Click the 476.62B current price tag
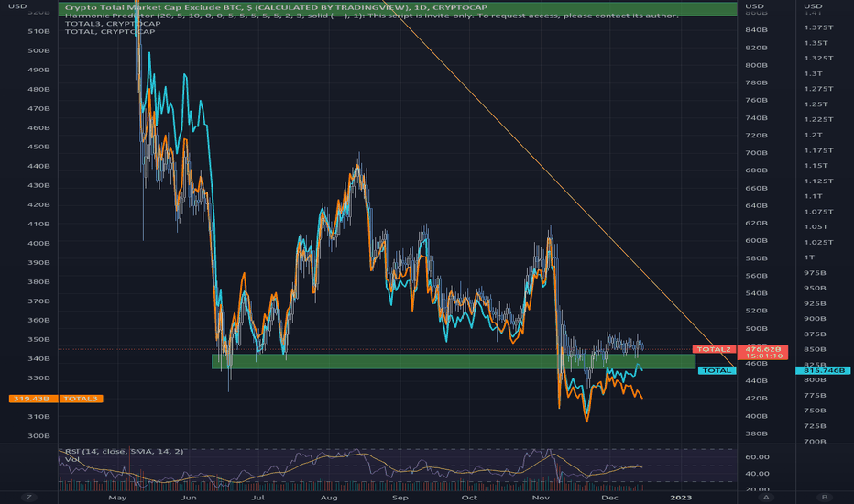This screenshot has height=504, width=854. 763,349
